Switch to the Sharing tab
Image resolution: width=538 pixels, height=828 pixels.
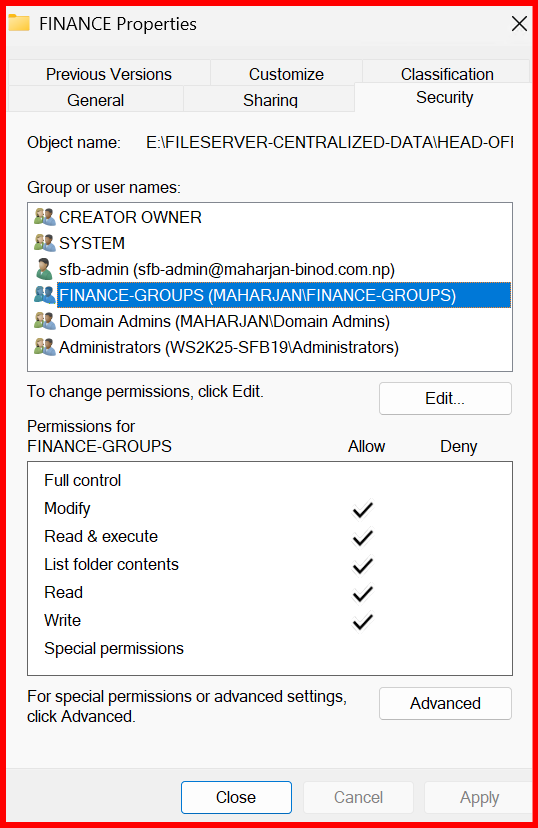coord(270,99)
